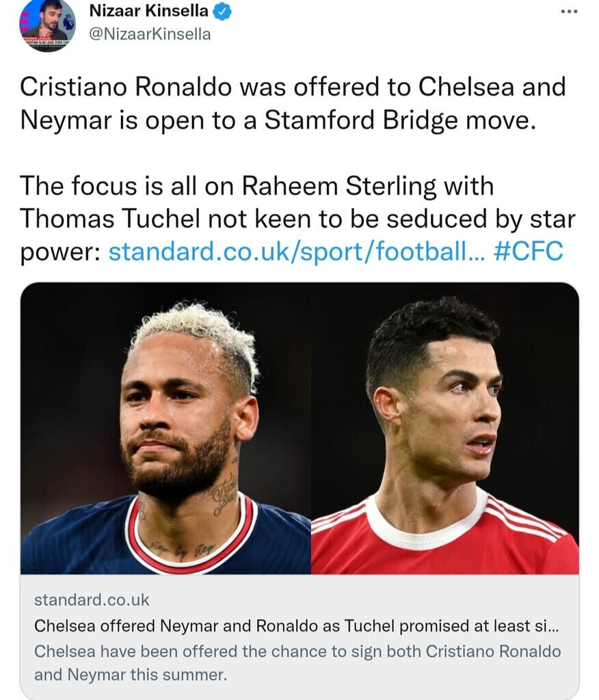Screen dimensions: 599x700
Task: Click the truncated "si..." at the headline's end
Action: [x=547, y=625]
